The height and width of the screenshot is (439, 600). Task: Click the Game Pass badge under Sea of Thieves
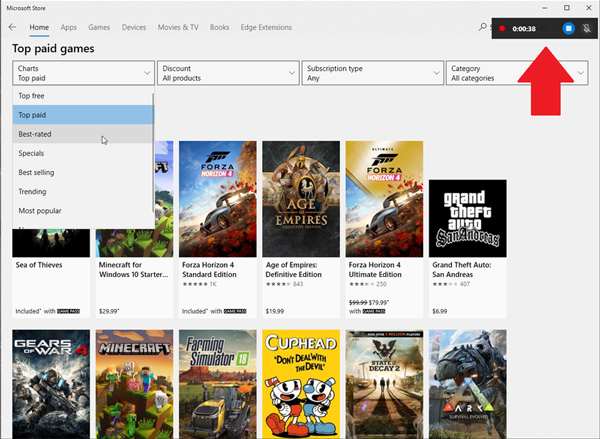coord(68,311)
